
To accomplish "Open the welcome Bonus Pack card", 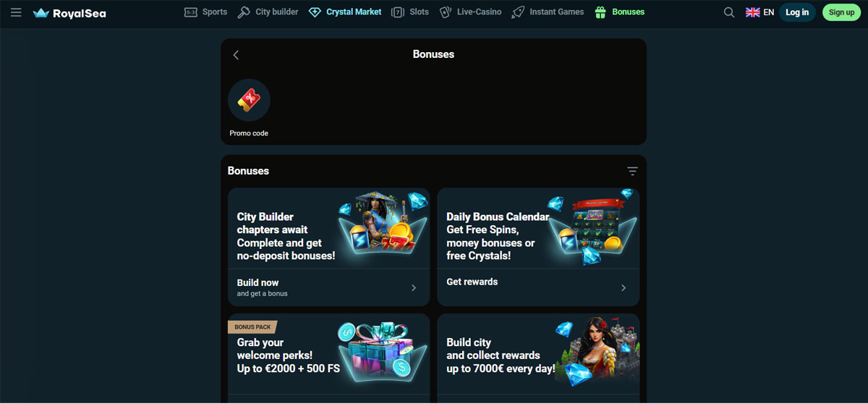I will 329,358.
